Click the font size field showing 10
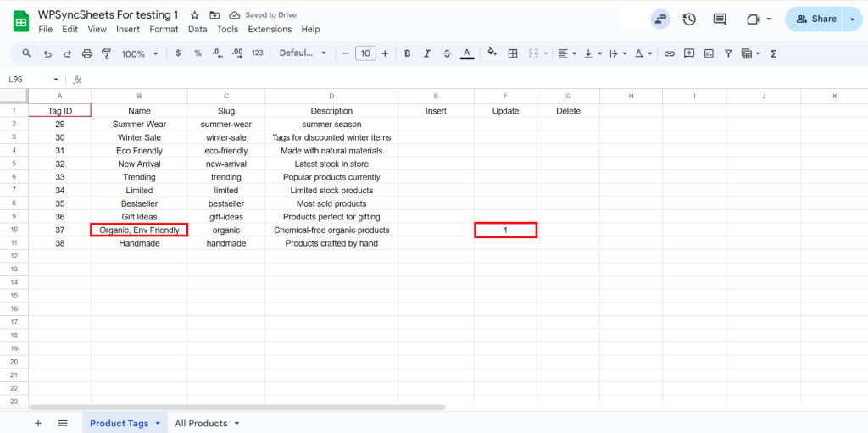 [x=365, y=53]
